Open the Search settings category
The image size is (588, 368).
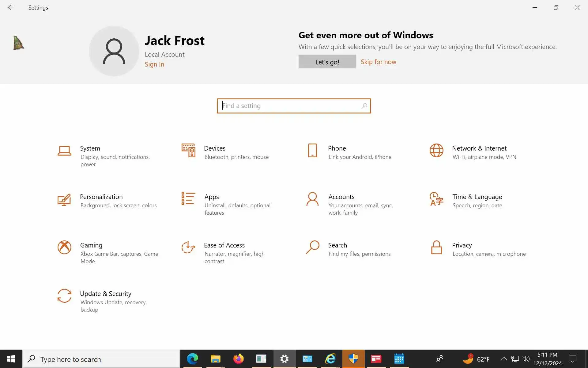pos(337,245)
